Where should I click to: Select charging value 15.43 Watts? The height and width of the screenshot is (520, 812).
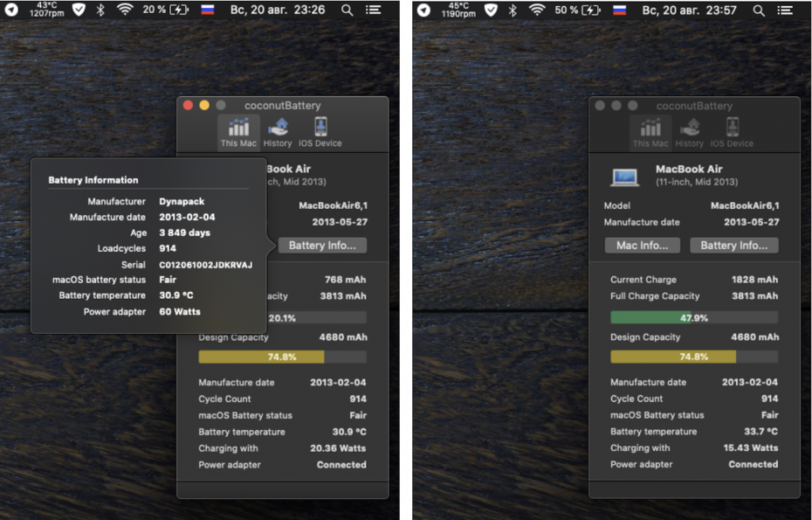(750, 447)
